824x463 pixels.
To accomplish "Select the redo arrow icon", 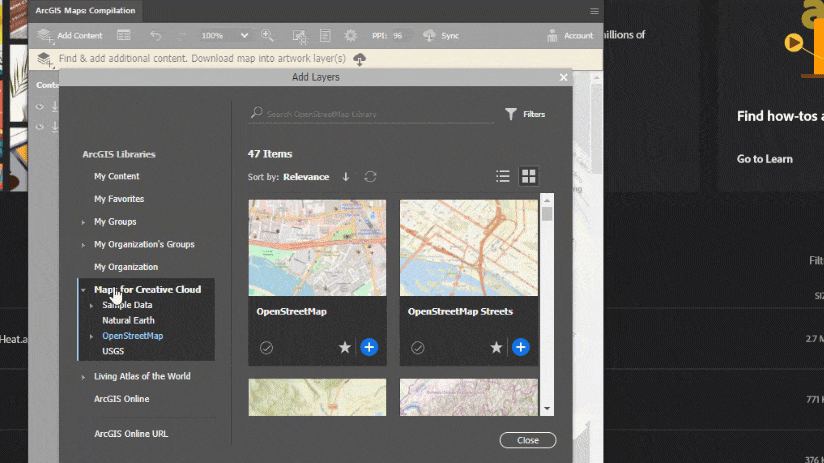I will click(x=181, y=35).
